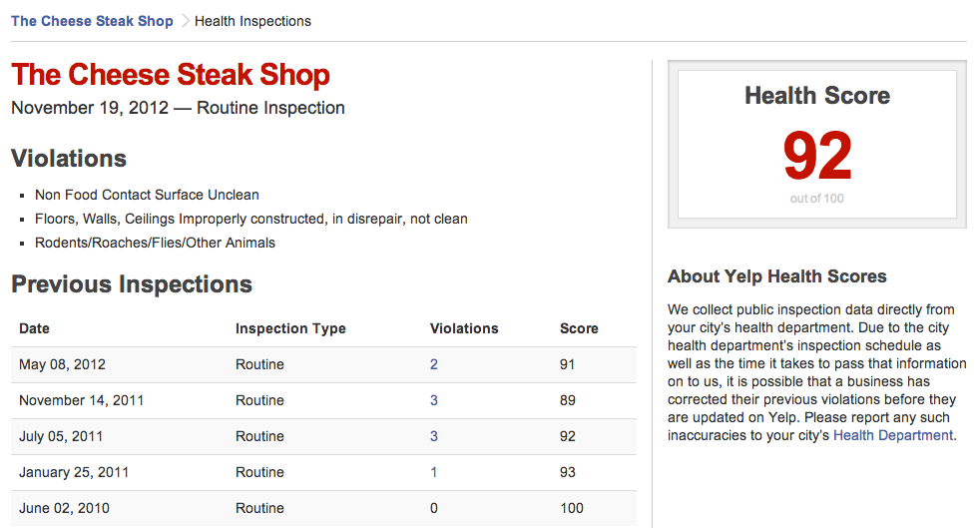Click the Score column header

[x=579, y=328]
